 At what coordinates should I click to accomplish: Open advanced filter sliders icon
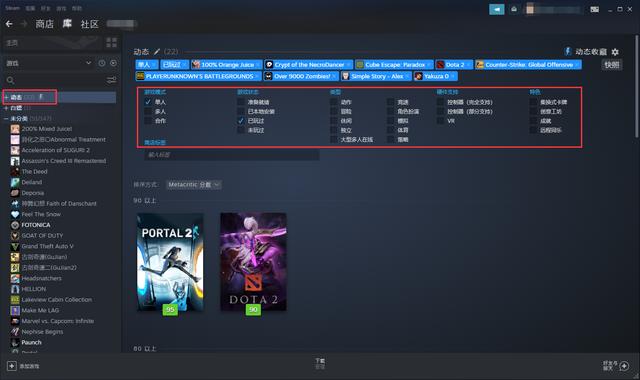111,80
